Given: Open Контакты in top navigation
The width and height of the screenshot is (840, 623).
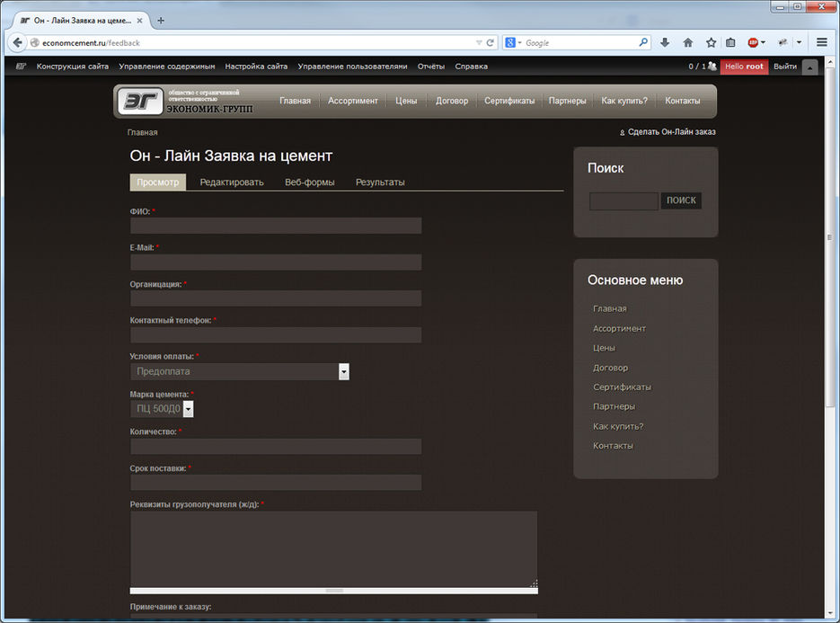Looking at the screenshot, I should [x=683, y=101].
